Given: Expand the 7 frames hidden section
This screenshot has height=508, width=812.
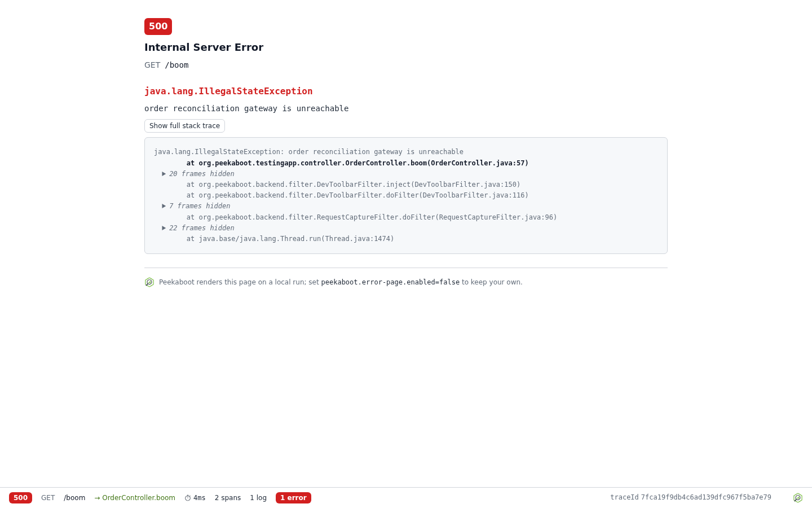Looking at the screenshot, I should pyautogui.click(x=196, y=206).
